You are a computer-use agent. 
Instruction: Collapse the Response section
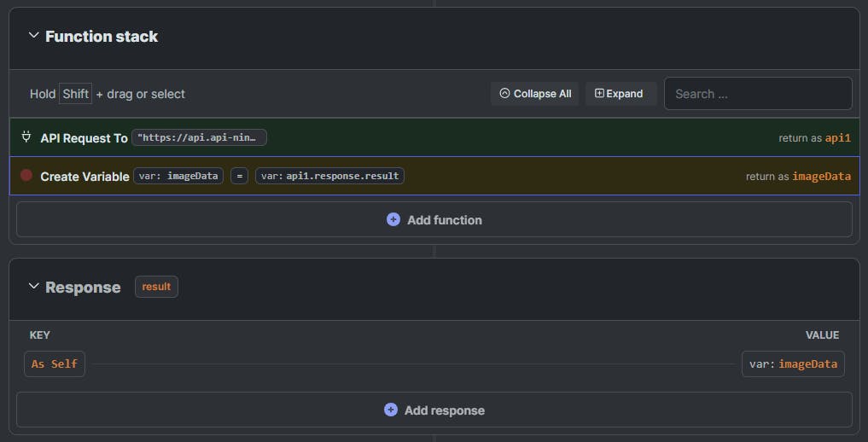pos(34,287)
